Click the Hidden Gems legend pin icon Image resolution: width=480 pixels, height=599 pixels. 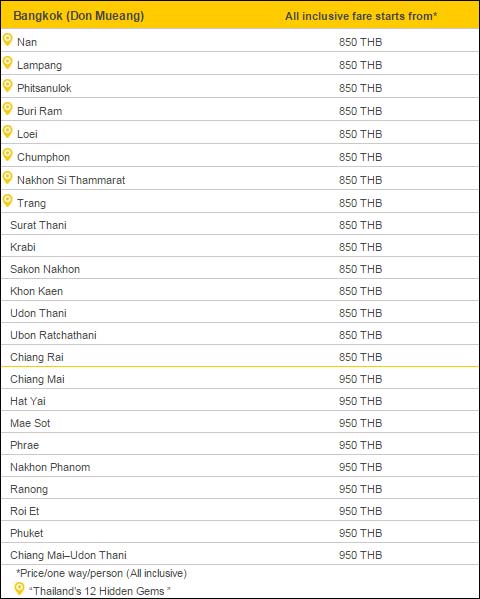tap(19, 589)
